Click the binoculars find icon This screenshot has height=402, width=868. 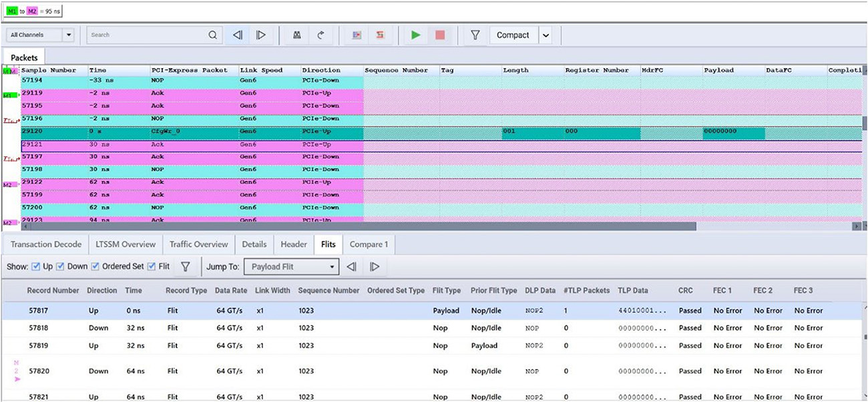point(297,35)
